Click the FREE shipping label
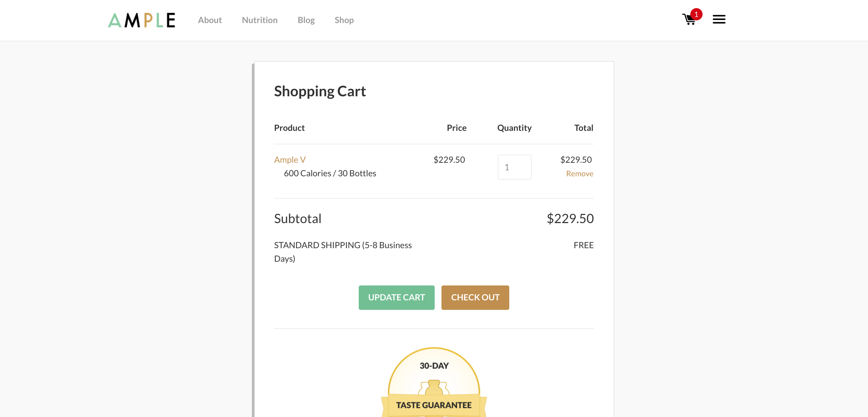Viewport: 868px width, 417px height. pos(583,245)
